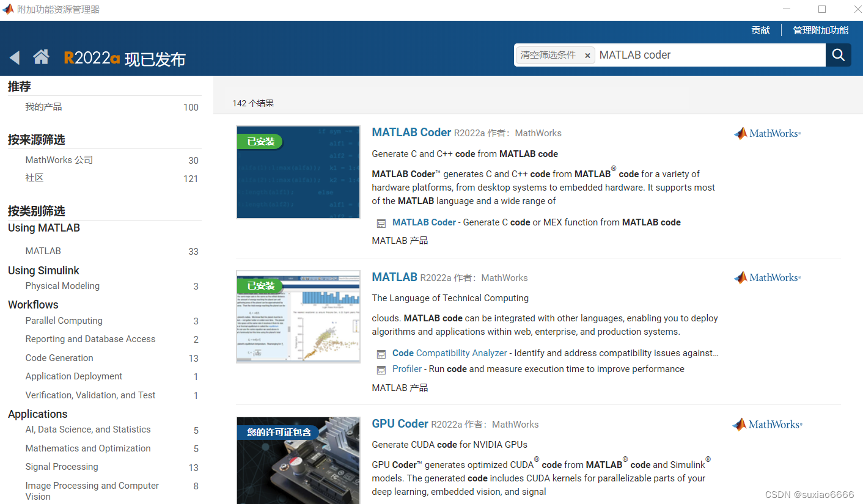Click the 您的许可证包含 badge on GPU Coder
The image size is (863, 504).
point(279,433)
